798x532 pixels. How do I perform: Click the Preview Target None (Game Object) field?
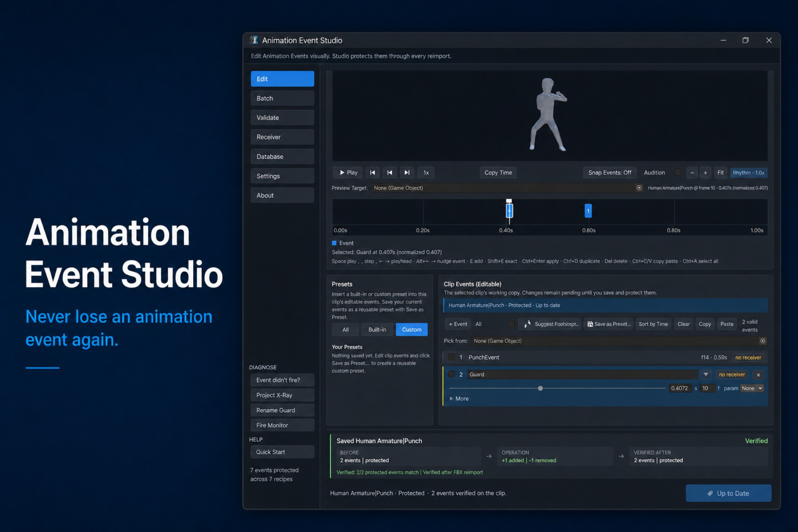(507, 188)
